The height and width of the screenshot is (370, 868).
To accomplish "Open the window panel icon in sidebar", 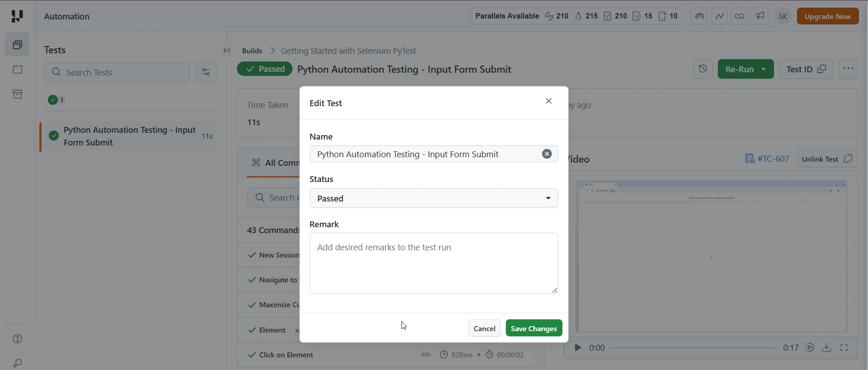I will [x=18, y=70].
